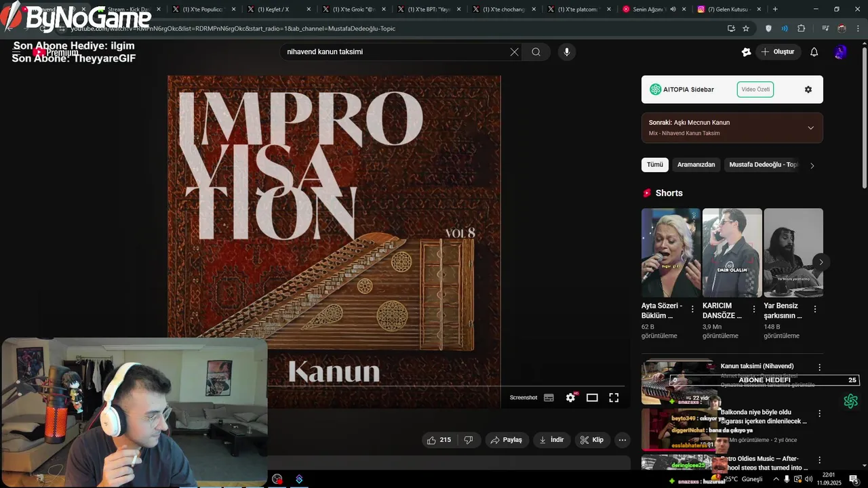
Task: Download the video with İndir
Action: tap(552, 440)
